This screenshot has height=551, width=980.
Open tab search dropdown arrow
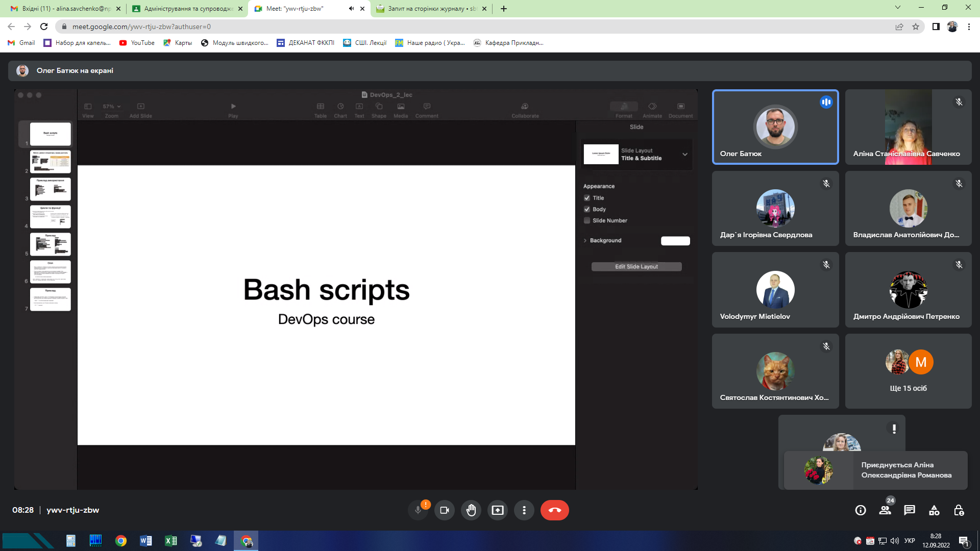tap(898, 8)
